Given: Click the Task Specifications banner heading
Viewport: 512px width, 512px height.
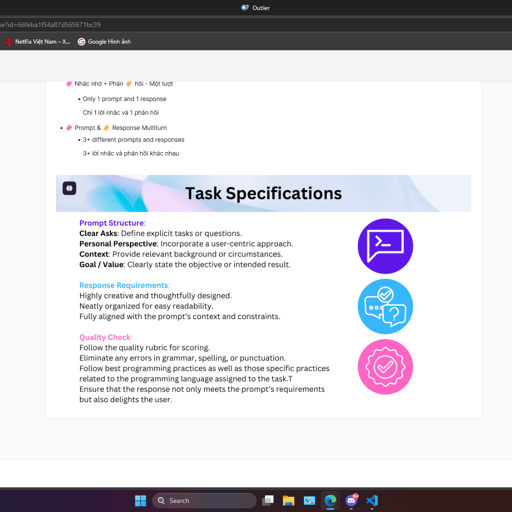Looking at the screenshot, I should 263,193.
